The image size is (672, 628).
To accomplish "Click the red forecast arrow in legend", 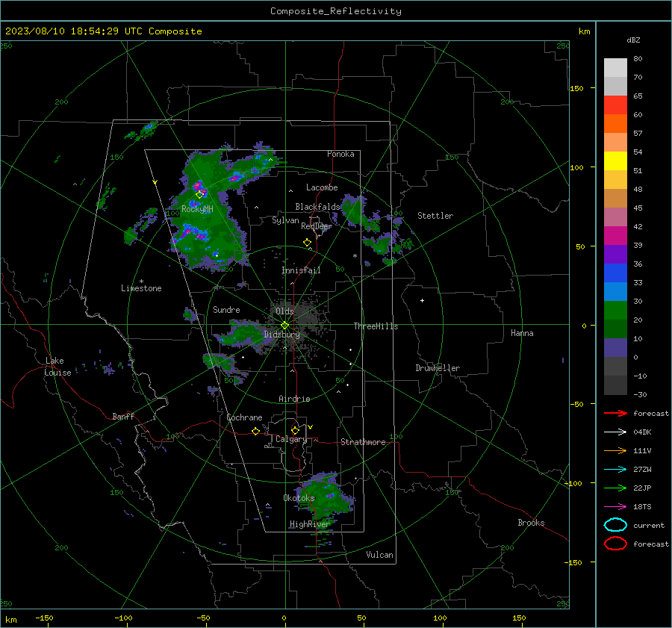I will pyautogui.click(x=615, y=413).
